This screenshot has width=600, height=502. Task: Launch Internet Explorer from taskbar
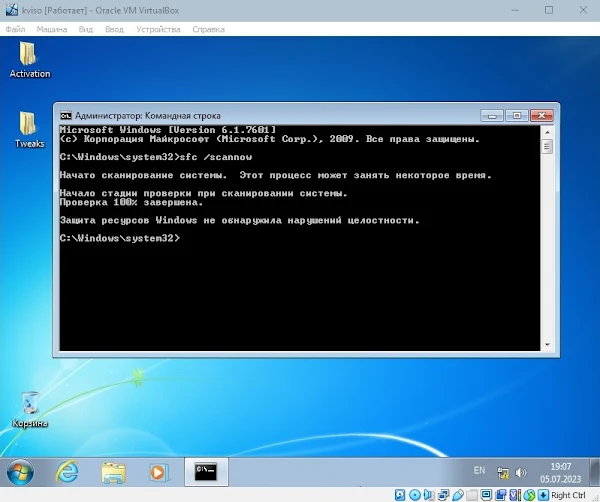tap(67, 472)
